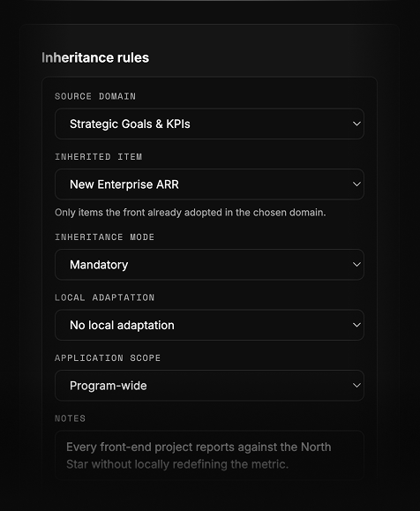The image size is (420, 511).
Task: Click the chevron arrow in the Inheritance Mode field
Action: 356,265
